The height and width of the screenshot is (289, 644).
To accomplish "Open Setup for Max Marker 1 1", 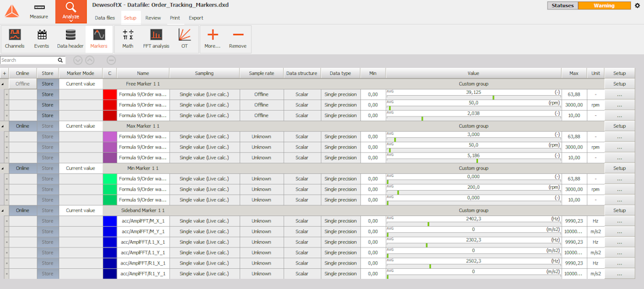I will [x=619, y=126].
